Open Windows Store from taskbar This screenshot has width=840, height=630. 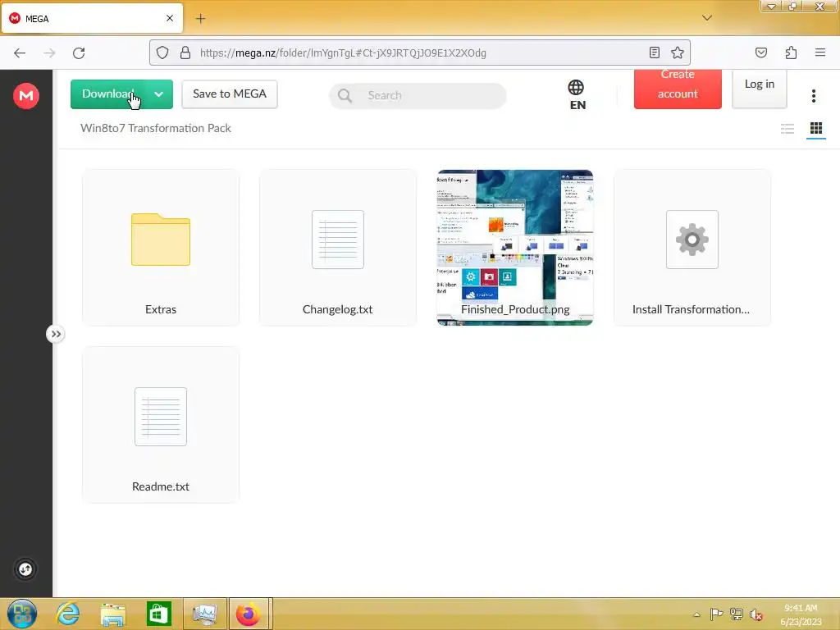pyautogui.click(x=158, y=614)
